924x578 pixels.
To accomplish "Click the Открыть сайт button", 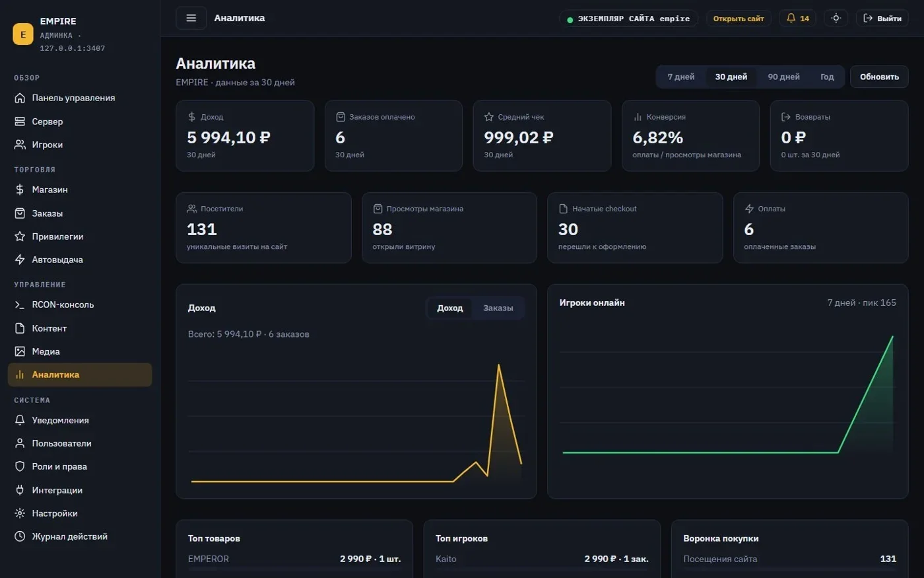I will pyautogui.click(x=739, y=18).
